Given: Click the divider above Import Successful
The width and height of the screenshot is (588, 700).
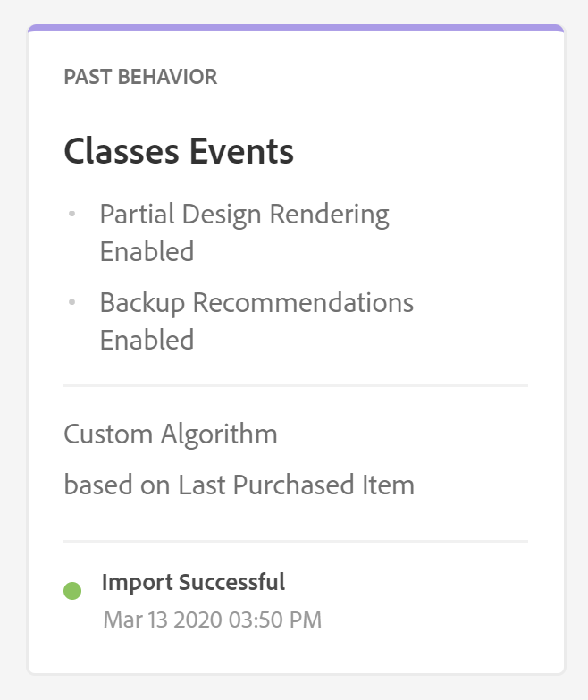Looking at the screenshot, I should click(296, 541).
